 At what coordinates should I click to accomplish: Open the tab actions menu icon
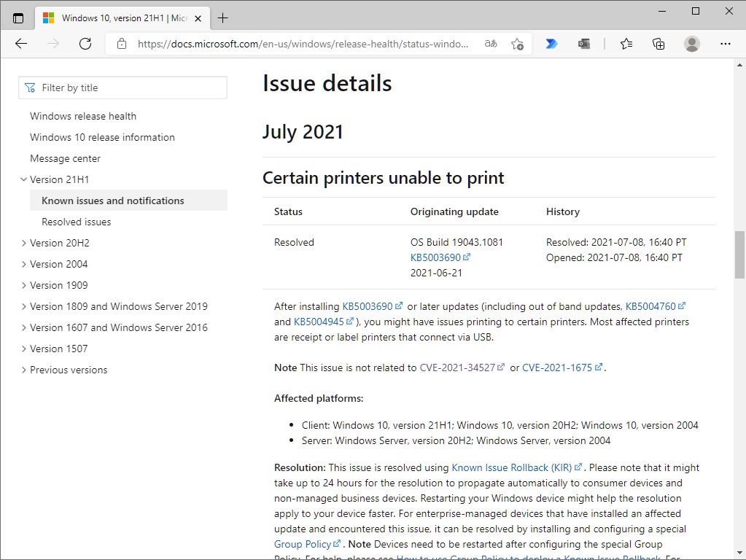click(18, 18)
